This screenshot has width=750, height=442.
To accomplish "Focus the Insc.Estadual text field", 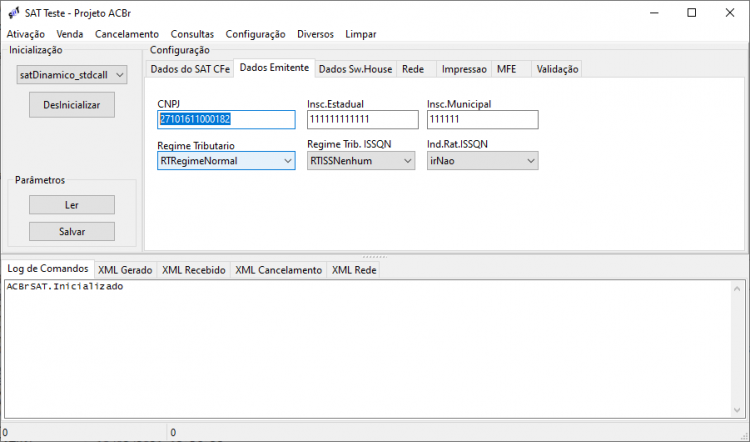I will (x=363, y=120).
